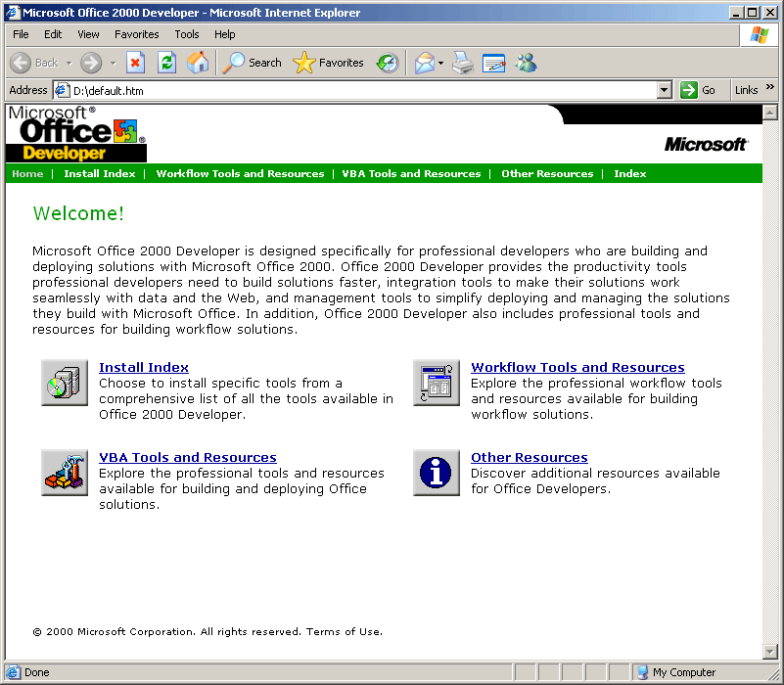Open the Edit menu
This screenshot has width=784, height=685.
pyautogui.click(x=53, y=34)
